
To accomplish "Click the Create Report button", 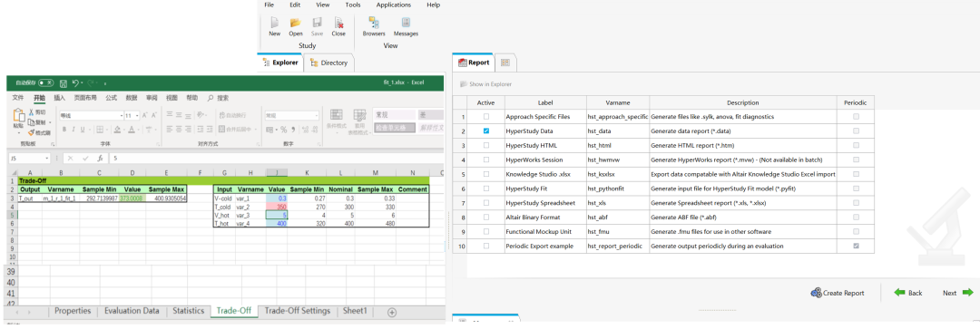I will [x=838, y=293].
